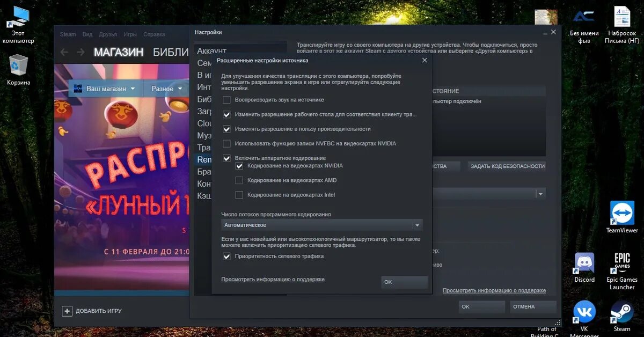Open the 'Без имени фыв' desktop shortcut
The height and width of the screenshot is (337, 644).
[584, 26]
